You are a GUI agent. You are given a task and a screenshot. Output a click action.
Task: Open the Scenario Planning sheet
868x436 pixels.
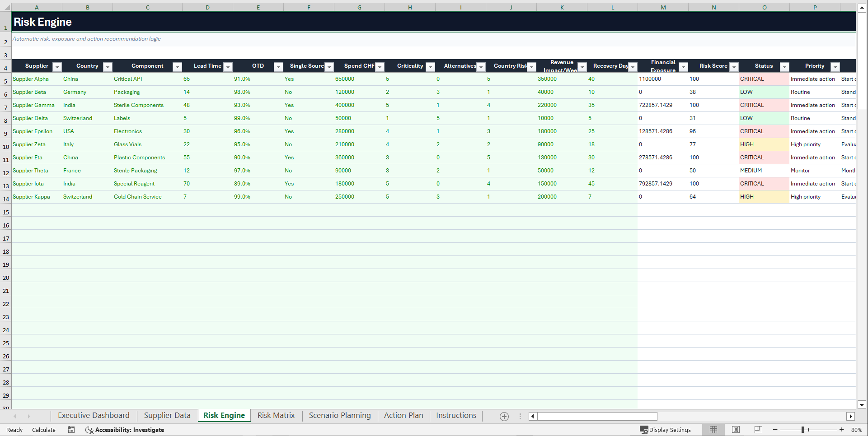coord(340,415)
